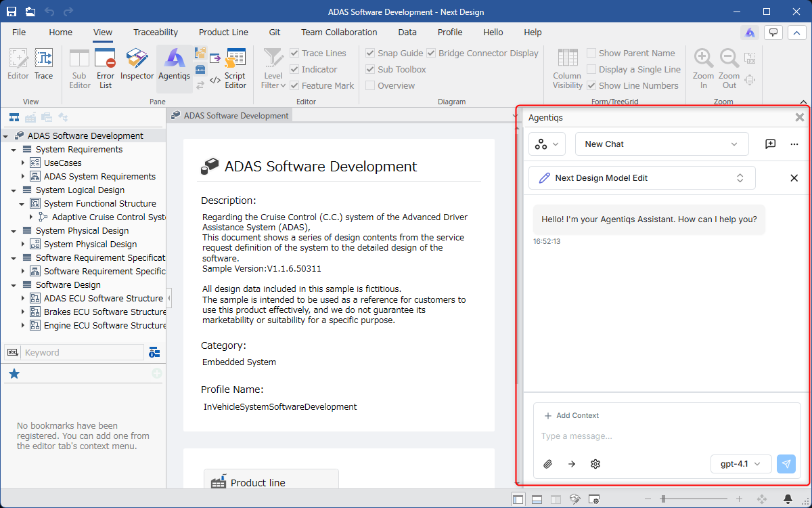812x508 pixels.
Task: Click the model navigator tree icon
Action: pos(14,117)
